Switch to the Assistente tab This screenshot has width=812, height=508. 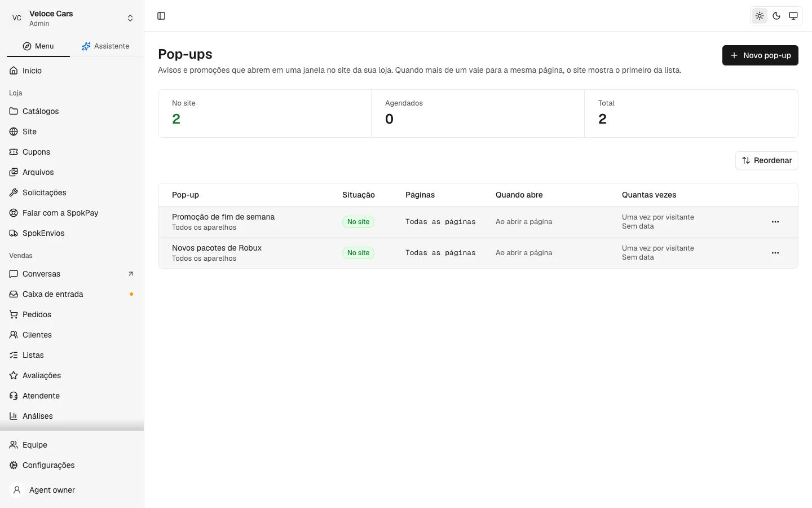click(x=105, y=46)
